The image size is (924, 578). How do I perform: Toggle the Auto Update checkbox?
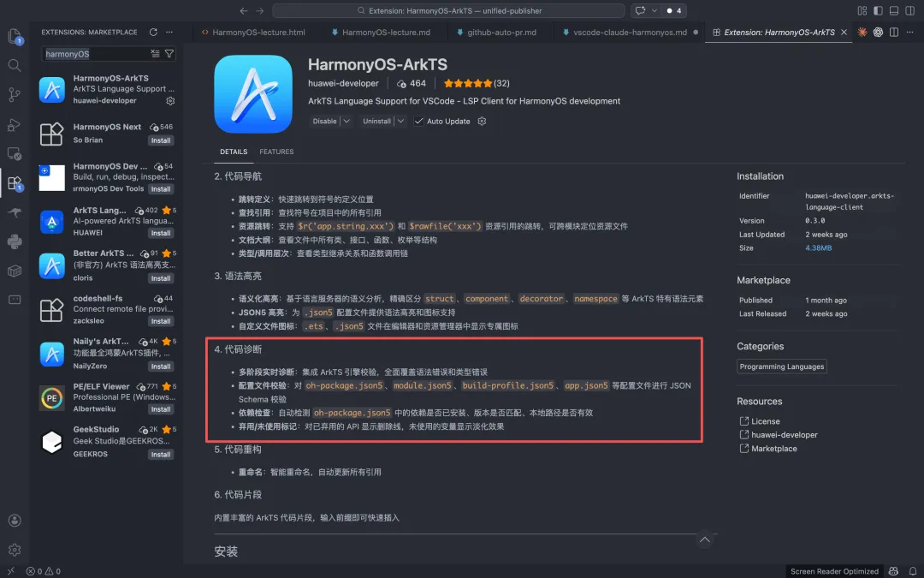tap(418, 121)
